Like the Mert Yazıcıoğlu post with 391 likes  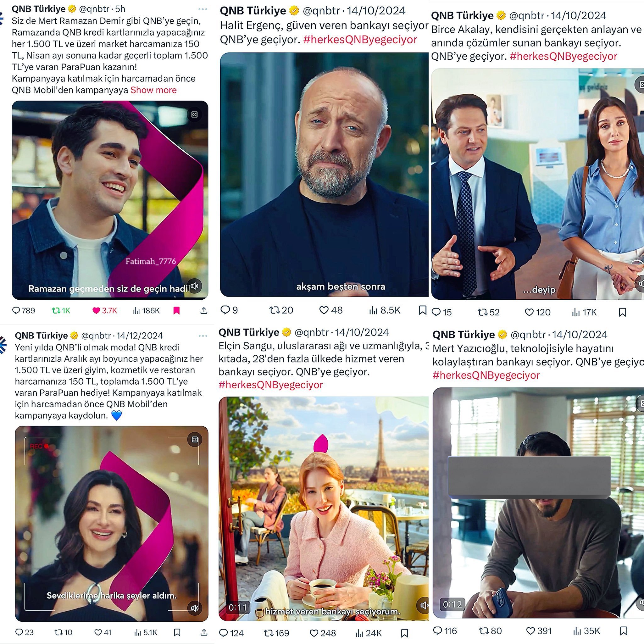(531, 631)
